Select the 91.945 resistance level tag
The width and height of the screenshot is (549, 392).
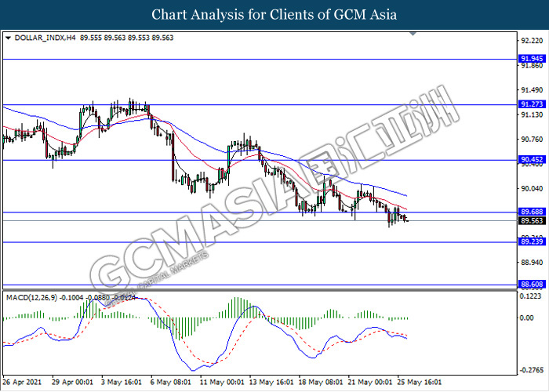click(532, 59)
